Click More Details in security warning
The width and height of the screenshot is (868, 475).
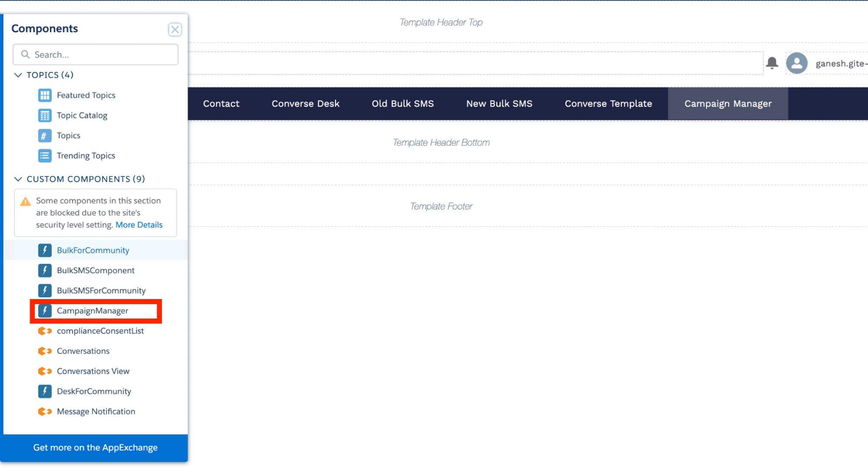tap(139, 225)
